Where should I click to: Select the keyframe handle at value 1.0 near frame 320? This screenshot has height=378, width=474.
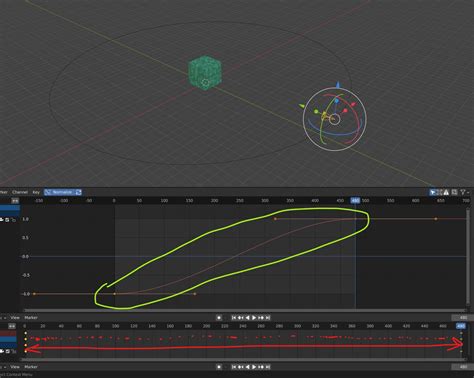[x=275, y=219]
